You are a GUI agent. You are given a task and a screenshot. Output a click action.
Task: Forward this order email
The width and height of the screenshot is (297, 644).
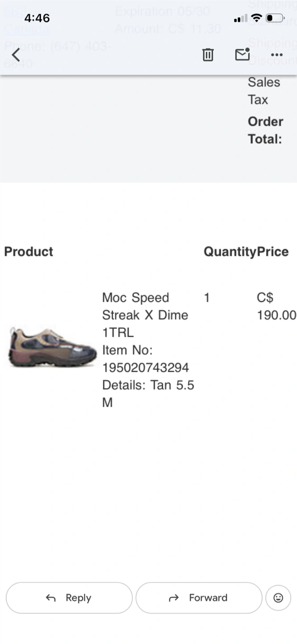[199, 598]
